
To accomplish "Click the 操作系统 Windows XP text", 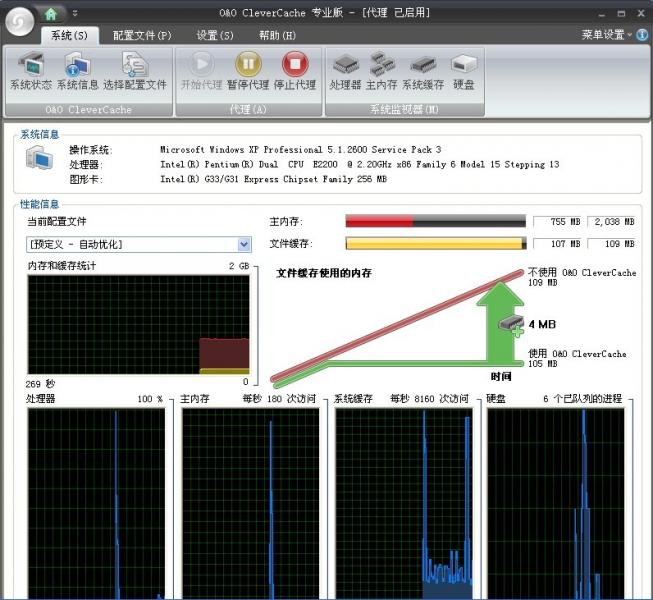I will tap(300, 149).
